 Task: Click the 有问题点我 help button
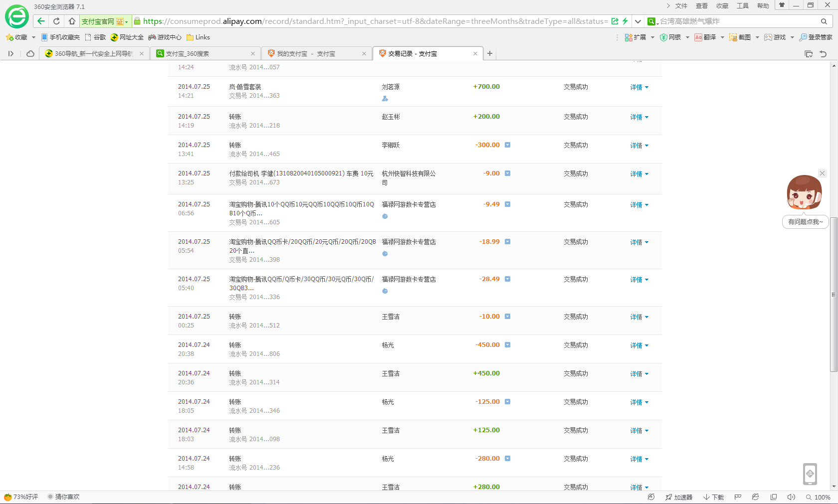805,222
